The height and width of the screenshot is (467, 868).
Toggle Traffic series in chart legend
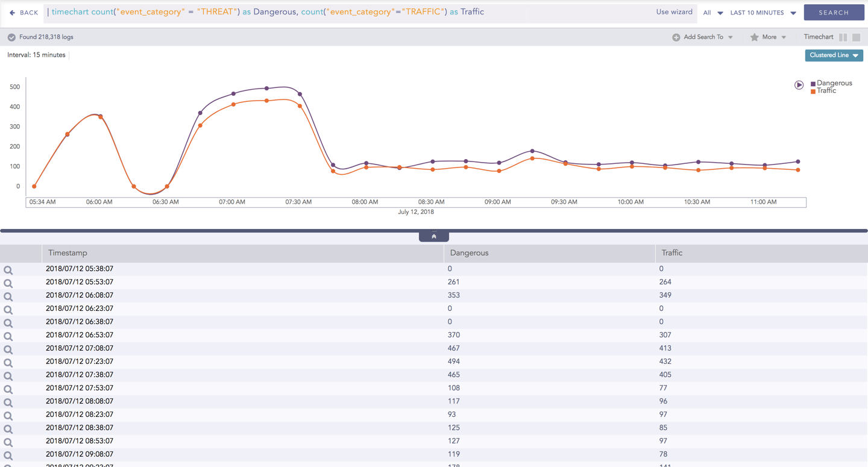(826, 91)
